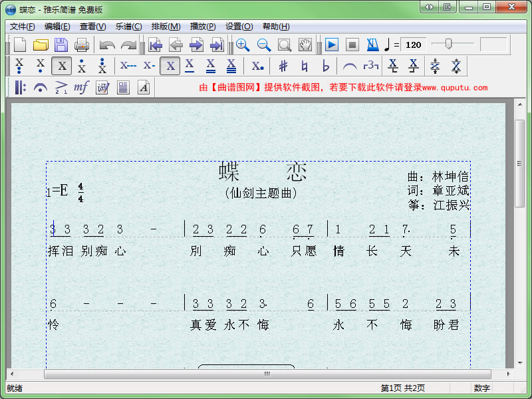Insert an mf dynamics marking
532x399 pixels.
81,88
